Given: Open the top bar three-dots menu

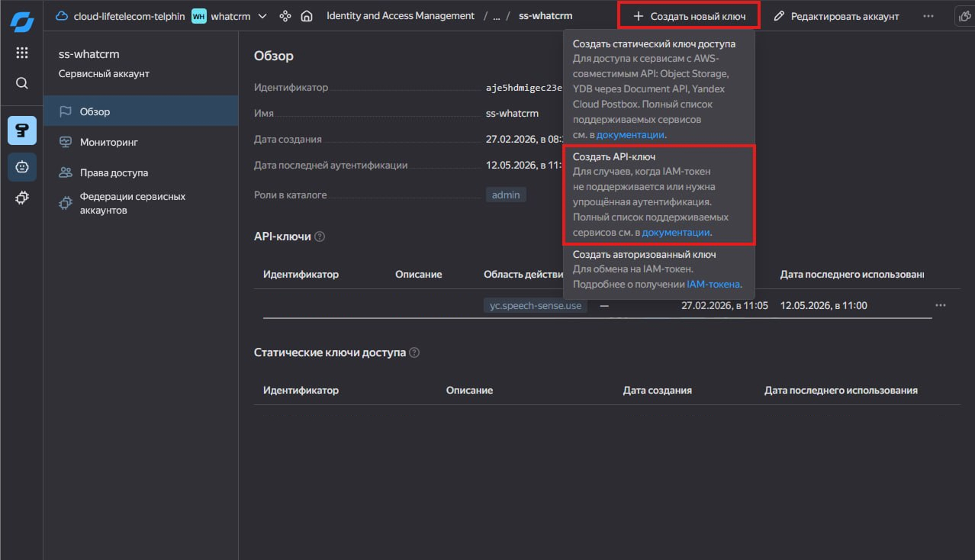Looking at the screenshot, I should coord(928,16).
